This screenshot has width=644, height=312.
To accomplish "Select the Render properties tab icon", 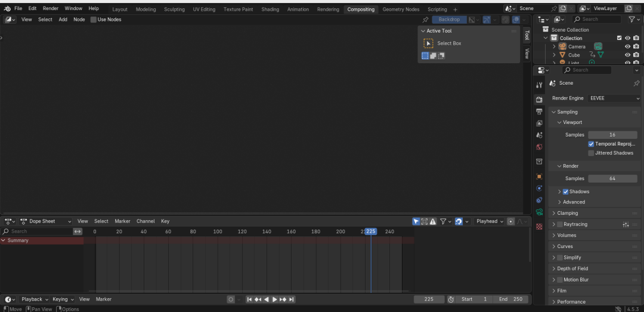I will [539, 100].
